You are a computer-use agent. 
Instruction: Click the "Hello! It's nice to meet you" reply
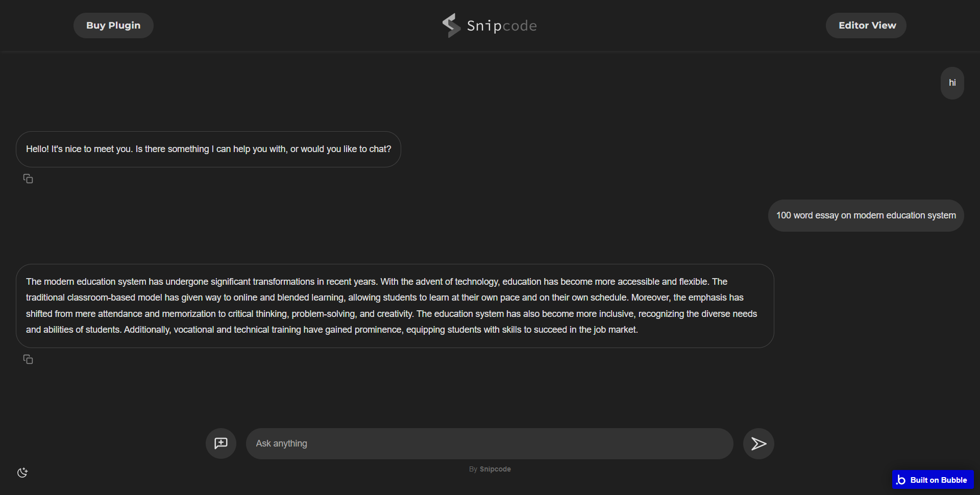tap(208, 149)
